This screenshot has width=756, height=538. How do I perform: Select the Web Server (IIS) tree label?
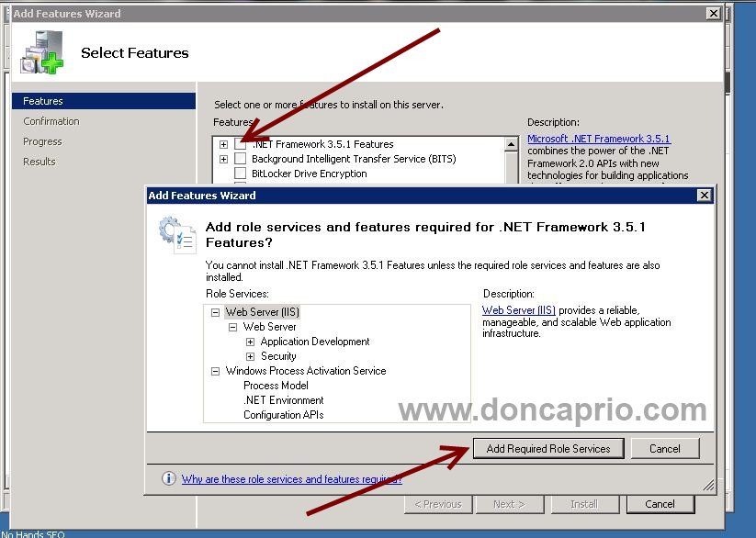click(263, 312)
